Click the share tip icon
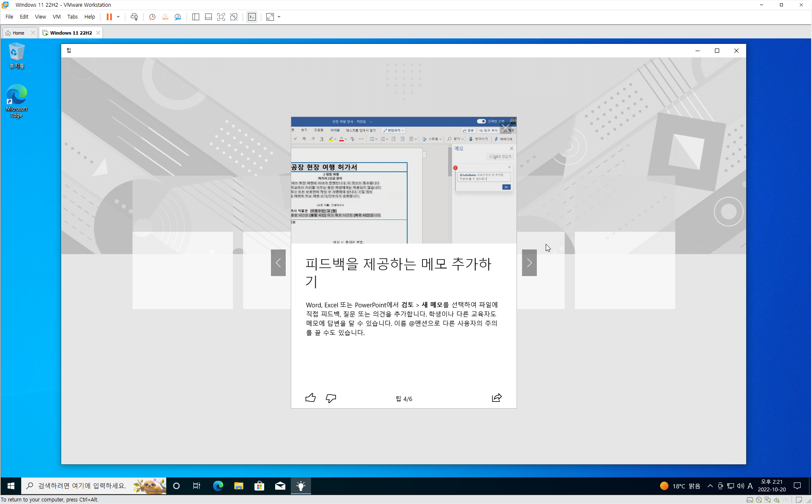 click(497, 398)
